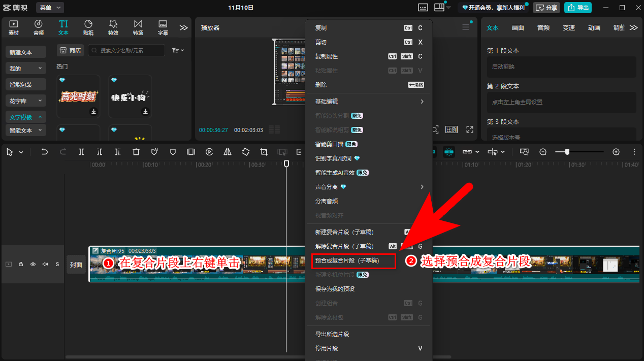
Task: Hide the track using eye icon
Action: [33, 264]
